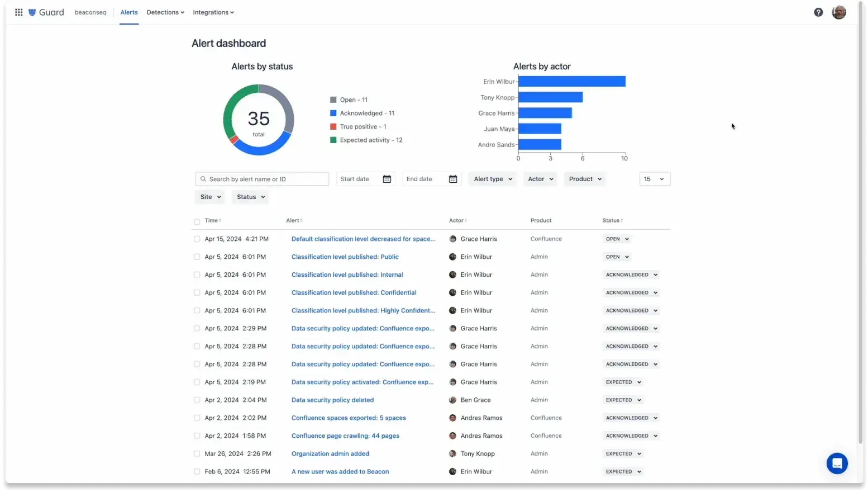Tick the select-all checkbox in header

click(x=197, y=221)
